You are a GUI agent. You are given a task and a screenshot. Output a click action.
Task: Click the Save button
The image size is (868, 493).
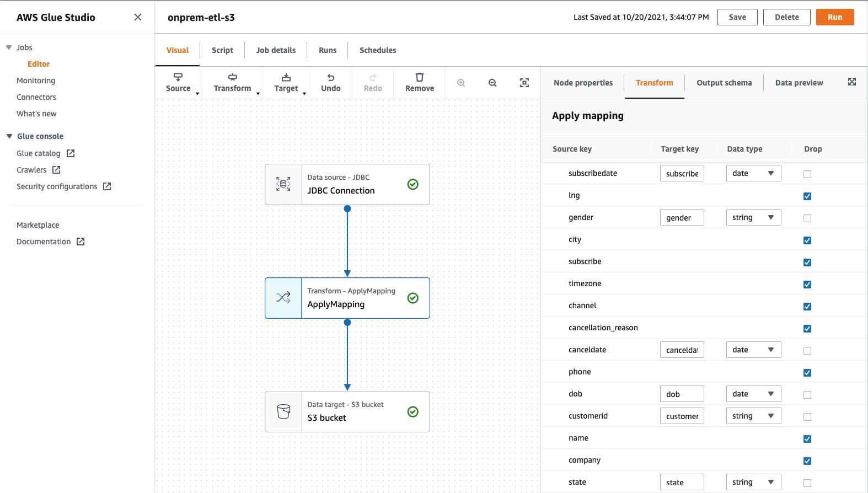pyautogui.click(x=737, y=17)
